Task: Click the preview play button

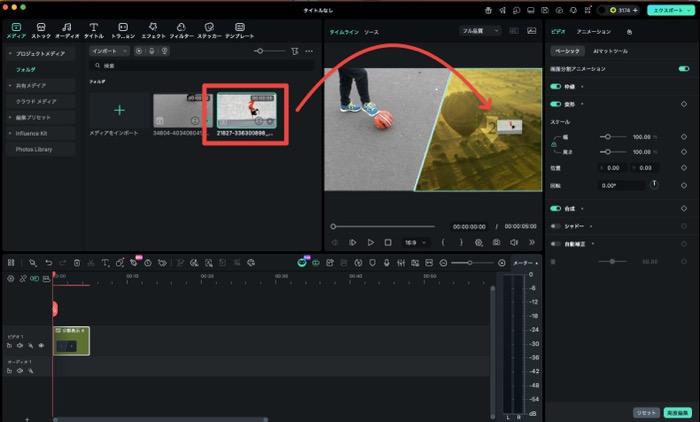Action: (371, 242)
